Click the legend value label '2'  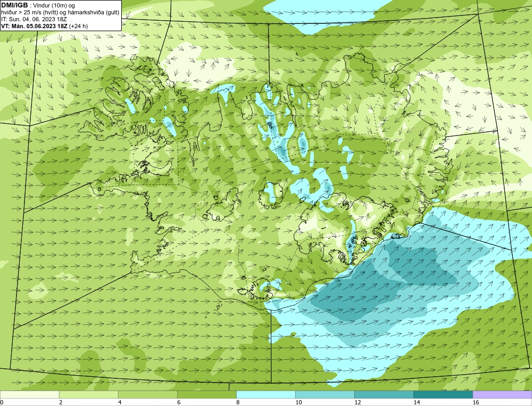tap(61, 402)
